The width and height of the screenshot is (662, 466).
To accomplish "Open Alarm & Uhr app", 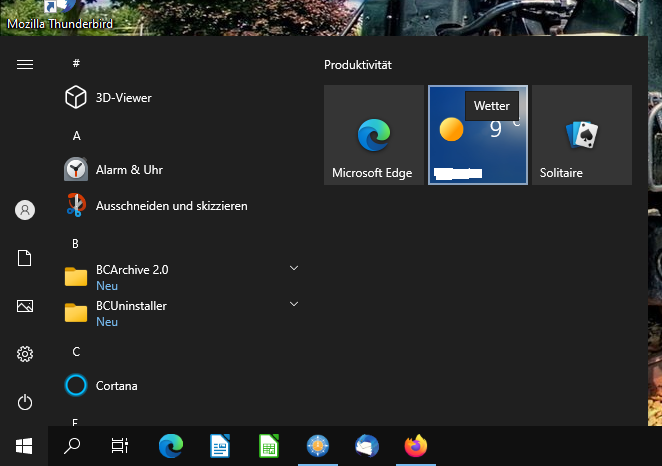I will click(182, 170).
